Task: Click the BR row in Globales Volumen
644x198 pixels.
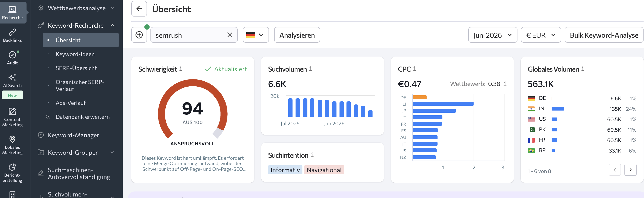Action: click(x=582, y=150)
